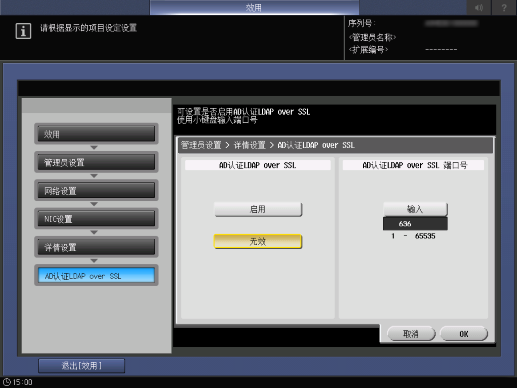
Task: Click the port number field showing 636
Action: [x=415, y=223]
